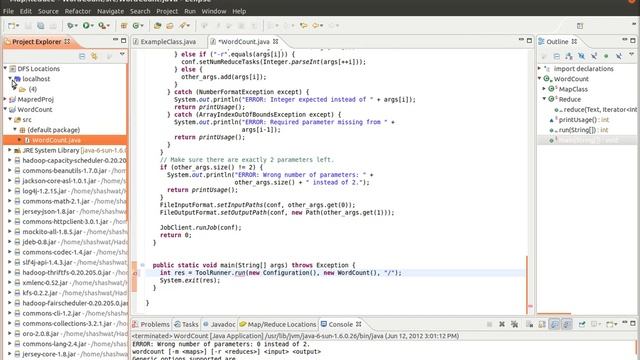640x360 pixels.
Task: Collapse the WordCount project node
Action: pos(5,109)
